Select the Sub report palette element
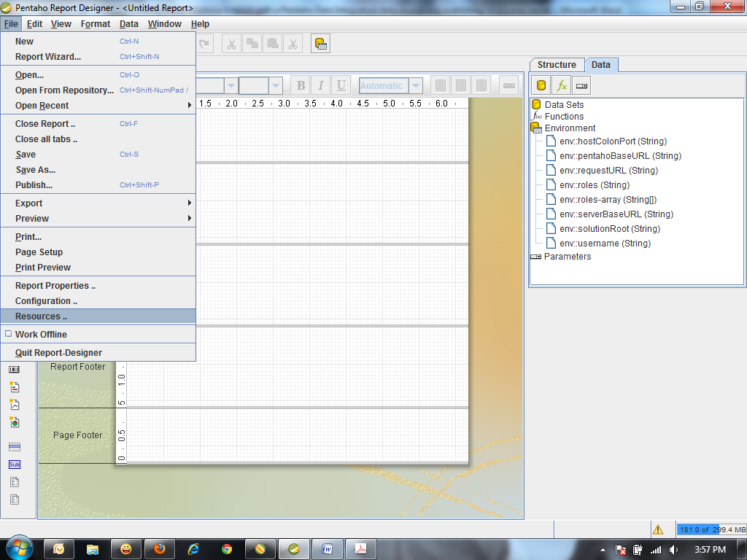The height and width of the screenshot is (560, 747). (15, 464)
